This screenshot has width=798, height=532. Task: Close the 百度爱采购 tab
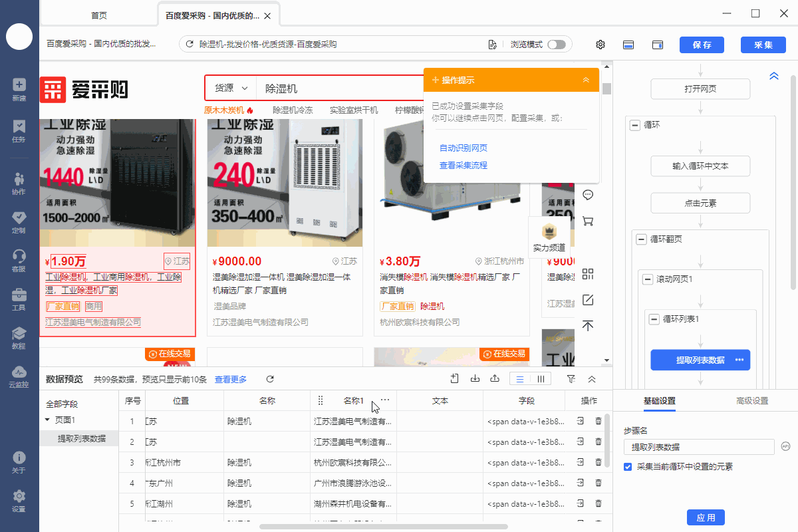point(267,15)
